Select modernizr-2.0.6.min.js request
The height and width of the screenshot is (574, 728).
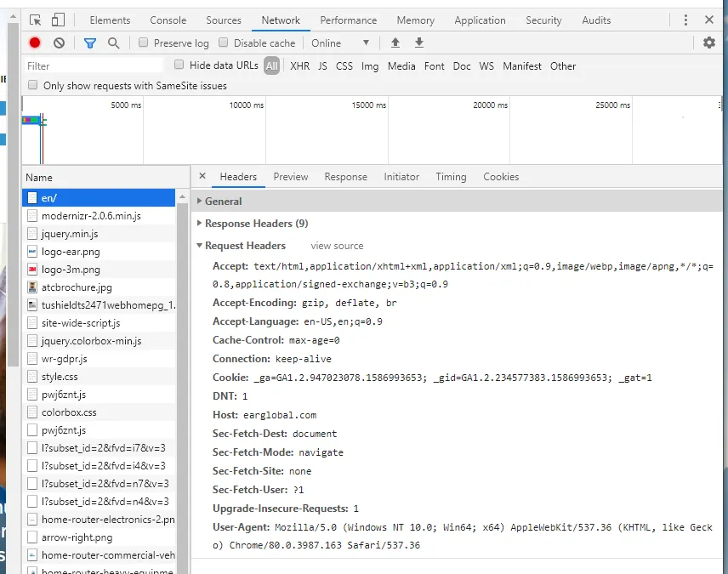[x=99, y=216]
